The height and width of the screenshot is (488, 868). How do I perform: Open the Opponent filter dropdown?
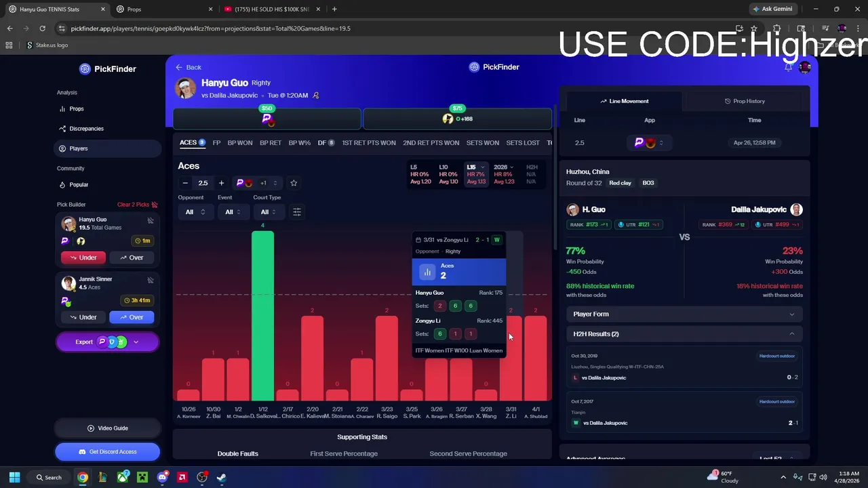(195, 212)
